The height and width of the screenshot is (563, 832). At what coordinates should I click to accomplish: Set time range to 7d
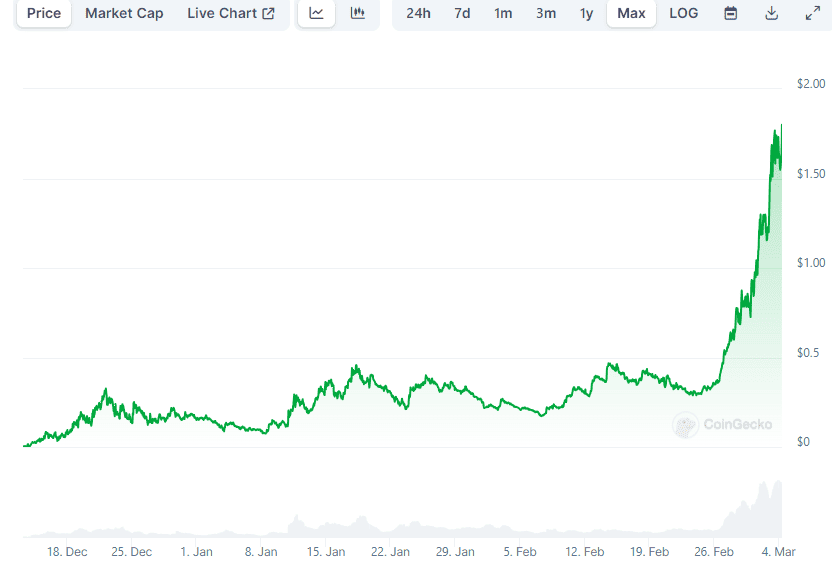coord(462,13)
